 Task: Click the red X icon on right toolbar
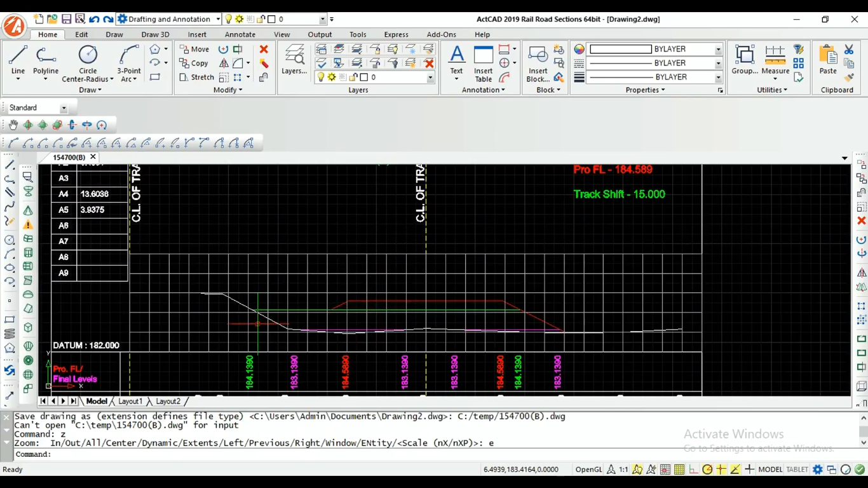[x=861, y=220]
